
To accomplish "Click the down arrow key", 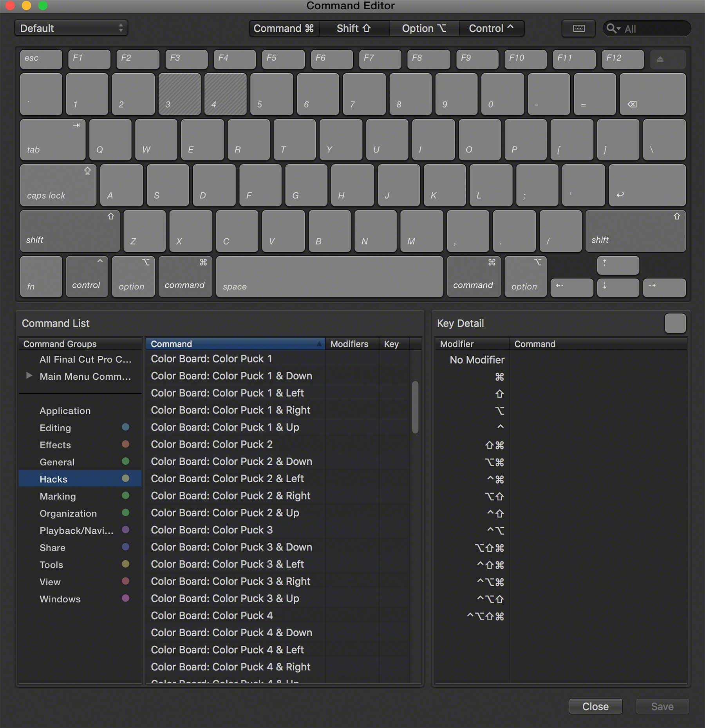I will pyautogui.click(x=618, y=288).
